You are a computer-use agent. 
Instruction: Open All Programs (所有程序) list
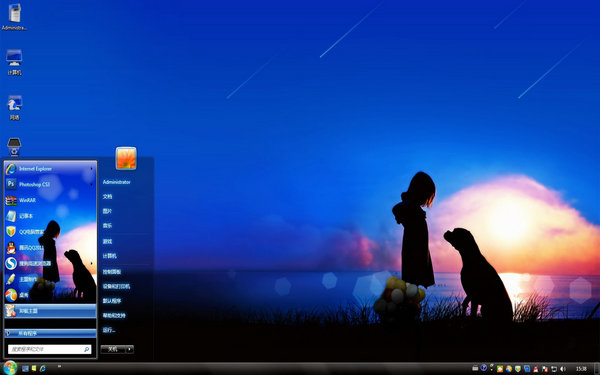pyautogui.click(x=50, y=333)
